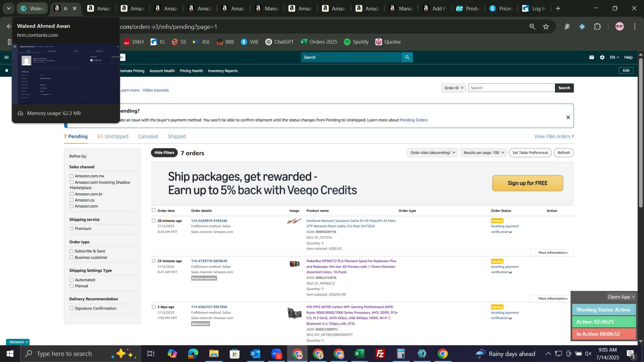Viewport: 644px width, 362px height.
Task: Check the Business customer filter
Action: (71, 257)
